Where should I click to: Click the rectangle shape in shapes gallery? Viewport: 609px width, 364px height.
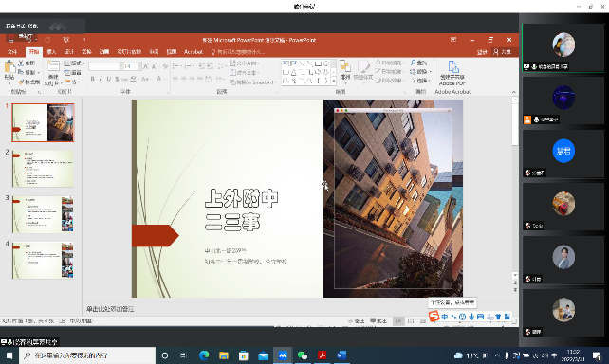(x=318, y=64)
